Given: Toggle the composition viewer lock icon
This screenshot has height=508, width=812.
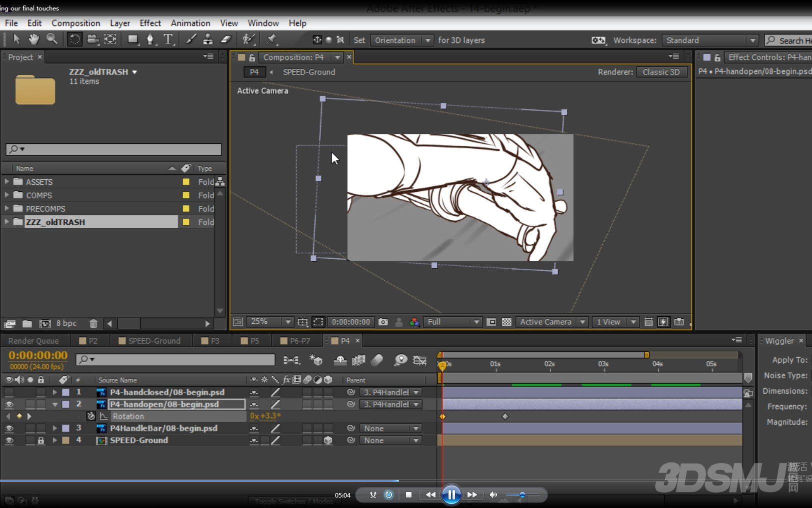Looking at the screenshot, I should [x=252, y=57].
